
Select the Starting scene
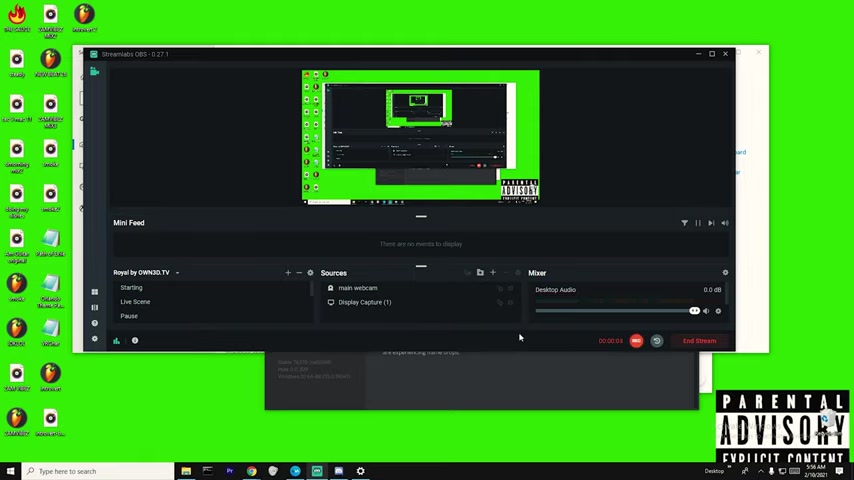(x=131, y=288)
